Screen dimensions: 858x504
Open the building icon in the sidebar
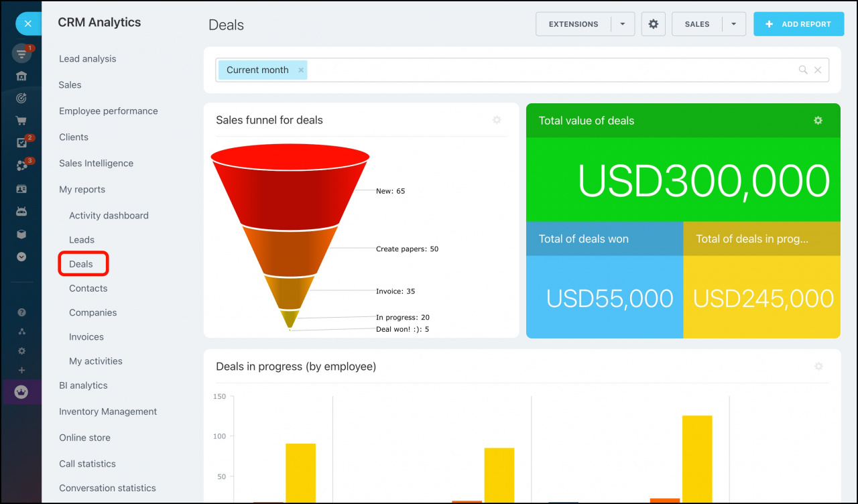(x=21, y=76)
